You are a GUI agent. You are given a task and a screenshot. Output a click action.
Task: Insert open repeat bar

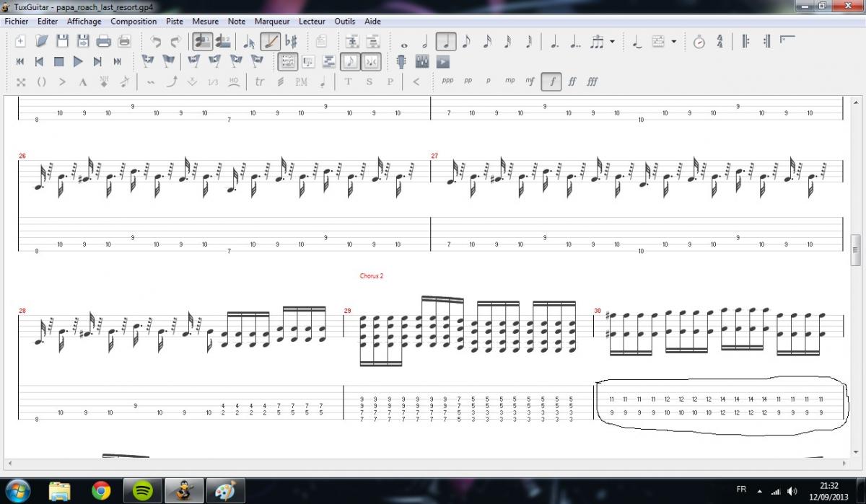tap(745, 41)
